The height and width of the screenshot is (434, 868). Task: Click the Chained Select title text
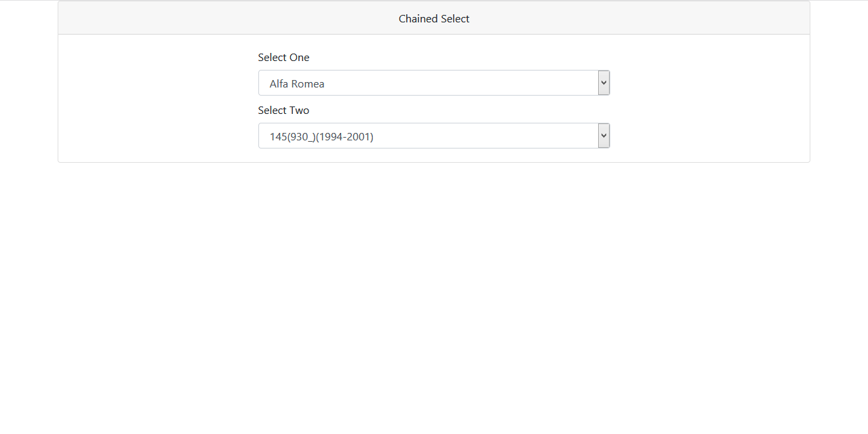pyautogui.click(x=434, y=18)
